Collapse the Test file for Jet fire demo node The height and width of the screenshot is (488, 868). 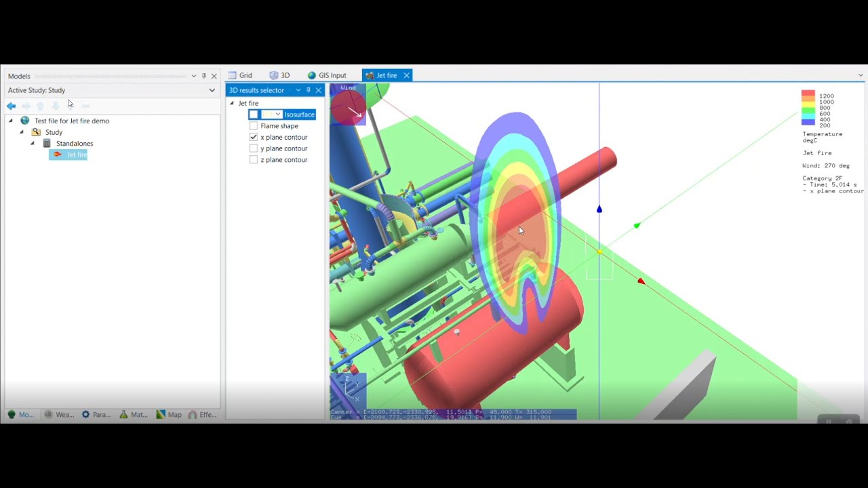(10, 121)
